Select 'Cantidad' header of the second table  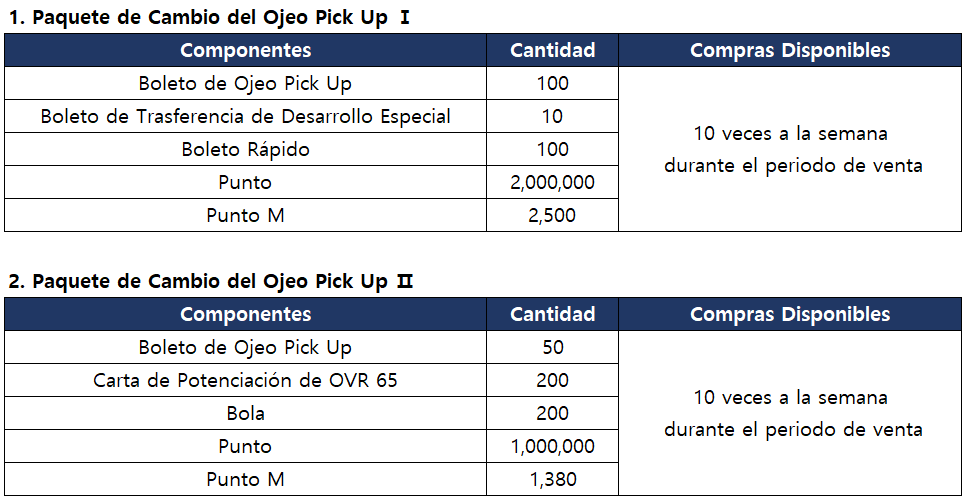[552, 314]
